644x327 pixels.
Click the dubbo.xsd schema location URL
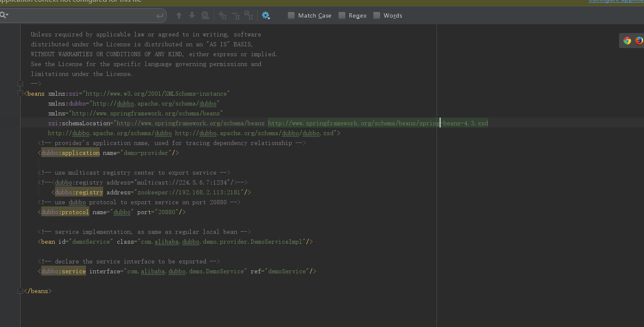[x=254, y=133]
